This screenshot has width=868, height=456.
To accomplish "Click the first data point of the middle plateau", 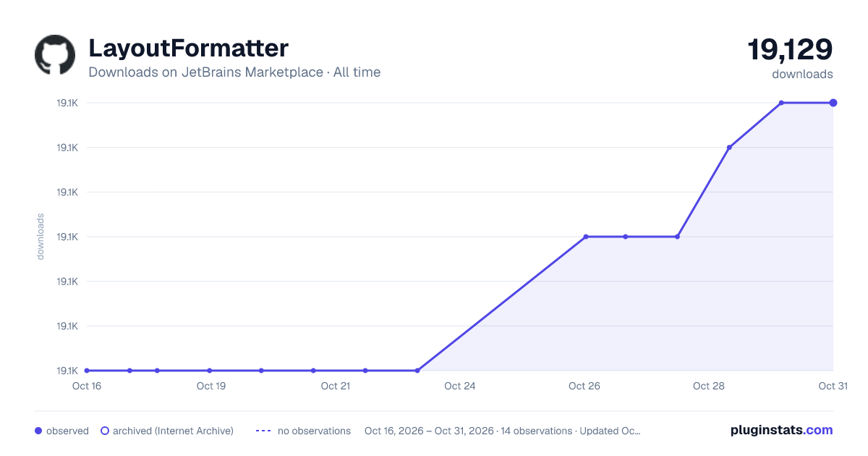I will 586,237.
